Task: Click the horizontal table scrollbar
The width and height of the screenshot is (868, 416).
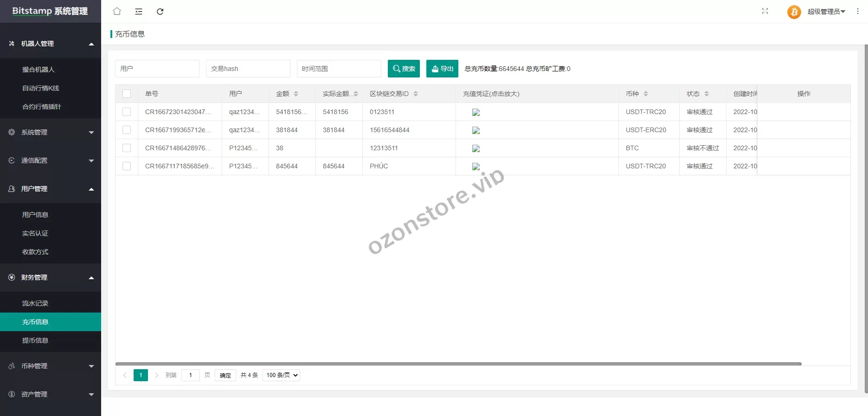Action: 458,364
